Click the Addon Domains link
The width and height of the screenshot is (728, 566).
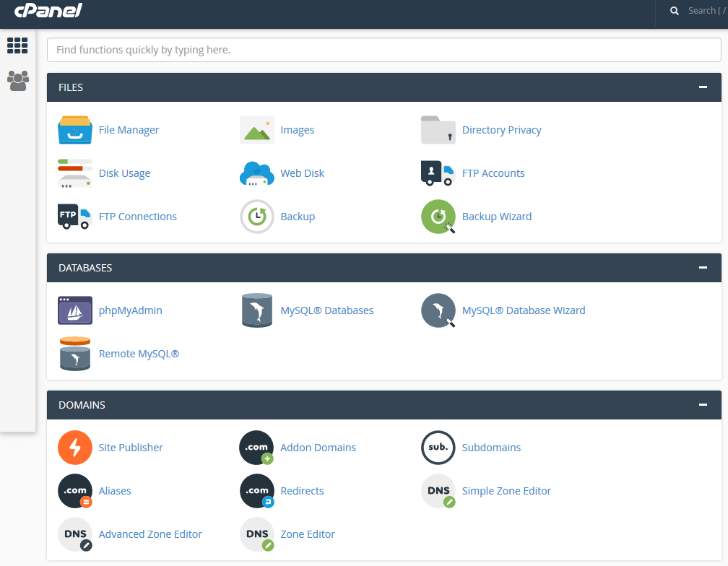[x=318, y=448]
